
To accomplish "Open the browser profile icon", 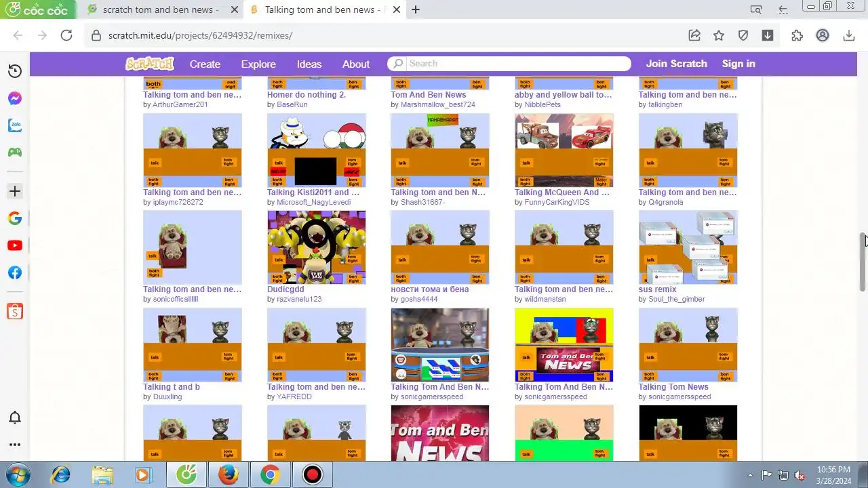I will click(x=823, y=35).
